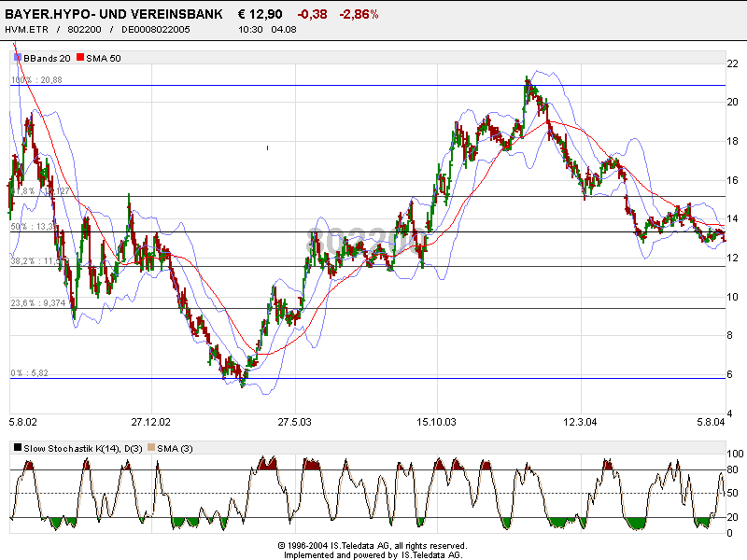Click the date 04.08 in header
Viewport: 747px width, 560px height.
tap(284, 30)
